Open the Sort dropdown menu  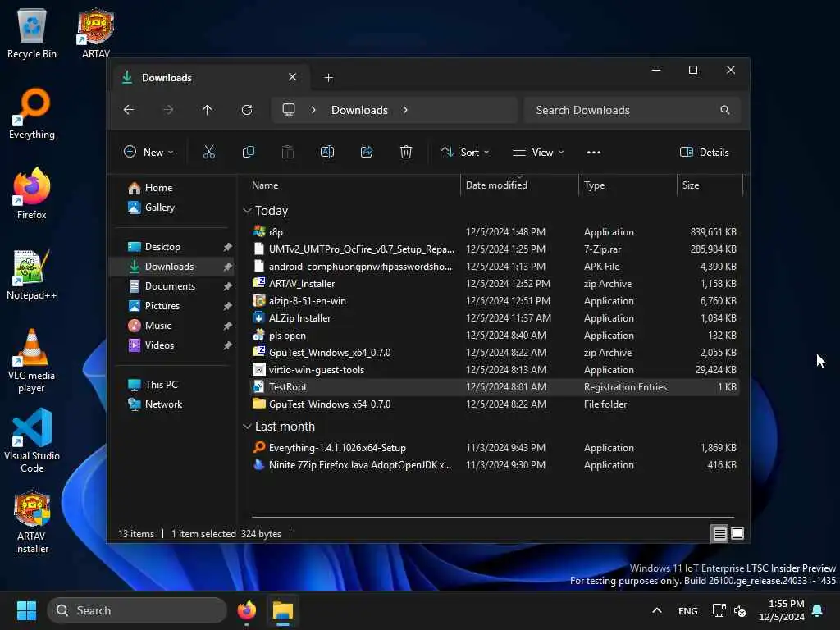(x=465, y=152)
